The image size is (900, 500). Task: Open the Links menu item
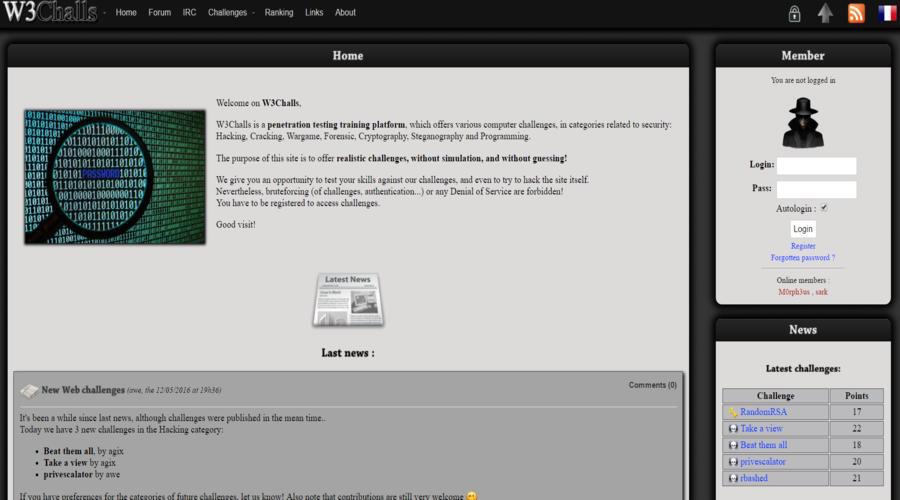pos(314,12)
